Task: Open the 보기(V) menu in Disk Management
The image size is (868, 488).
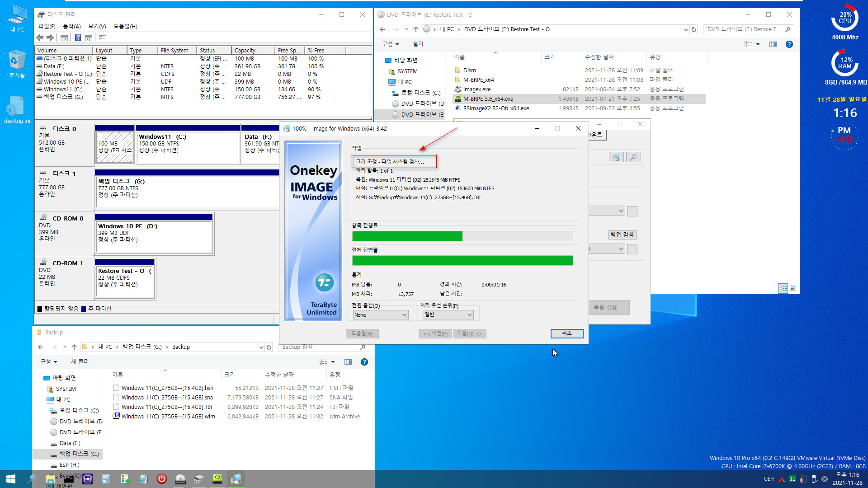Action: tap(97, 26)
